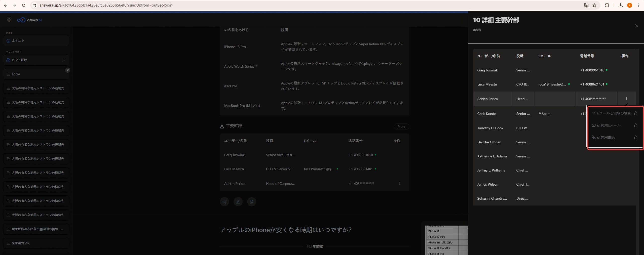Image resolution: width=644 pixels, height=255 pixels.
Task: Open the Chrome profile avatar
Action: coord(629,5)
